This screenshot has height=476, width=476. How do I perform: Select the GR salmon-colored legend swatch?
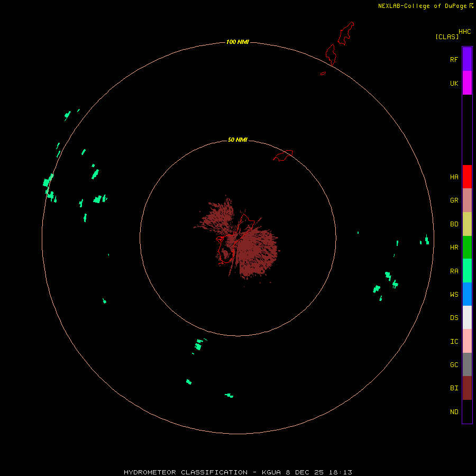tap(467, 200)
